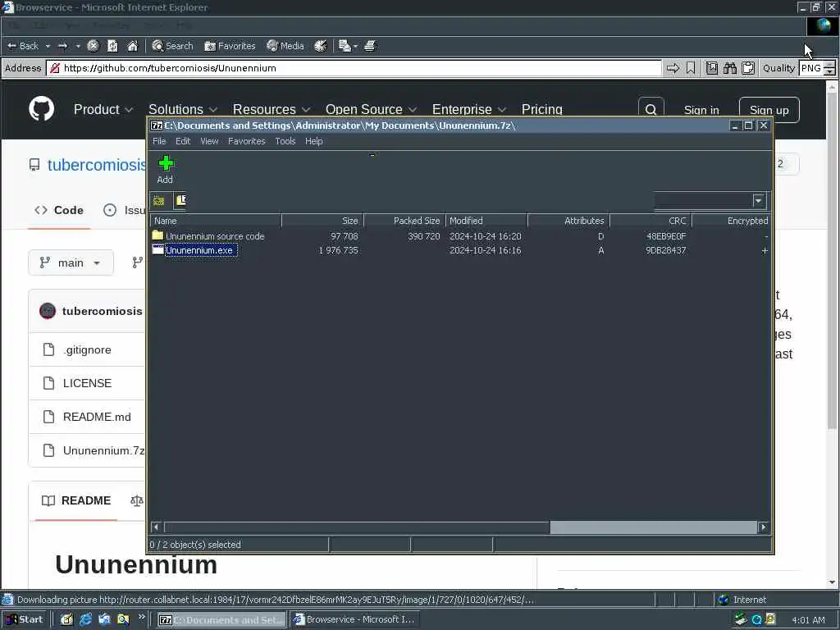This screenshot has width=840, height=630.
Task: Stop loading the page
Action: pos(93,46)
